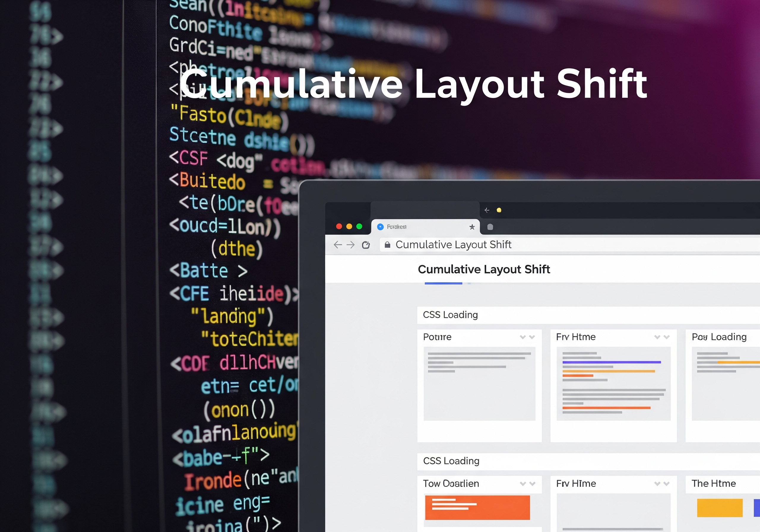760x532 pixels.
Task: Click the blue favicon on the browser tab
Action: point(380,227)
